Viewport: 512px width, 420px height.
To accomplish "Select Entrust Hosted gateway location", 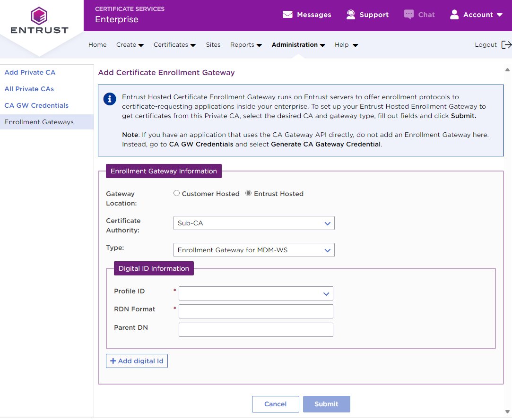I will click(x=249, y=193).
